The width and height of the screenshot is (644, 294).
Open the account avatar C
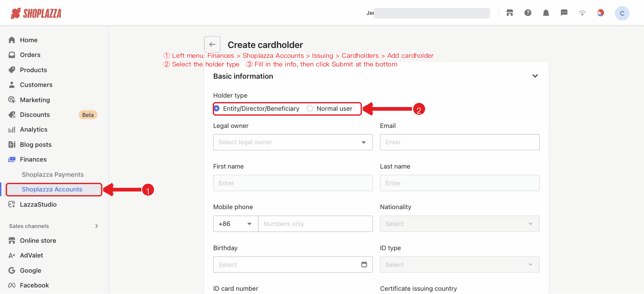pos(622,13)
